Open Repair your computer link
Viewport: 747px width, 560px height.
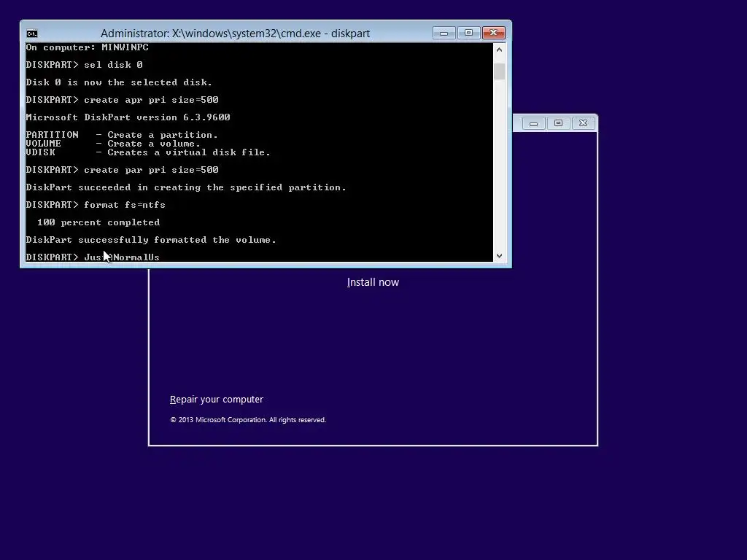click(x=216, y=400)
